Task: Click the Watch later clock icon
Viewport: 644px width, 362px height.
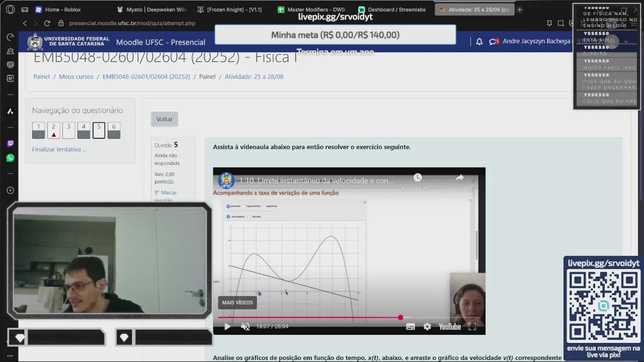Action: point(418,177)
